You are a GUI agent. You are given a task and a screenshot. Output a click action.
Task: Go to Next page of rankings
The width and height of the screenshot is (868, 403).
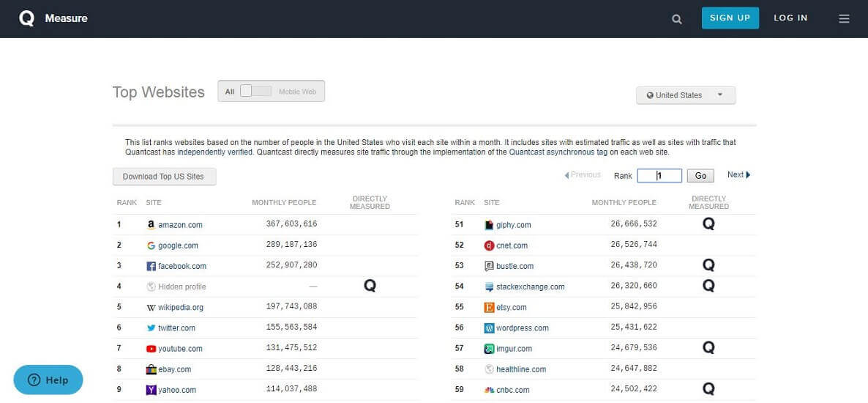738,175
